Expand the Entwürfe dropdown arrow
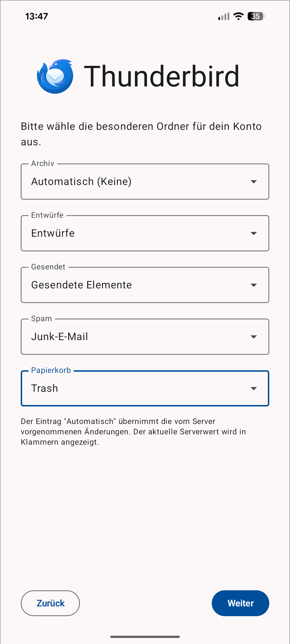The height and width of the screenshot is (644, 290). (x=253, y=234)
